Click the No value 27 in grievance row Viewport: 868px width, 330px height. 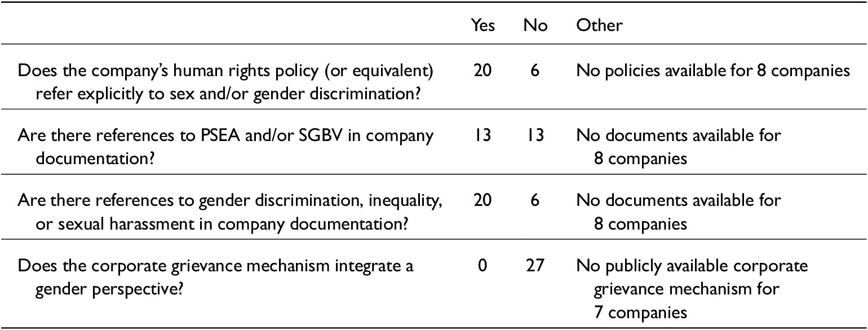[535, 265]
